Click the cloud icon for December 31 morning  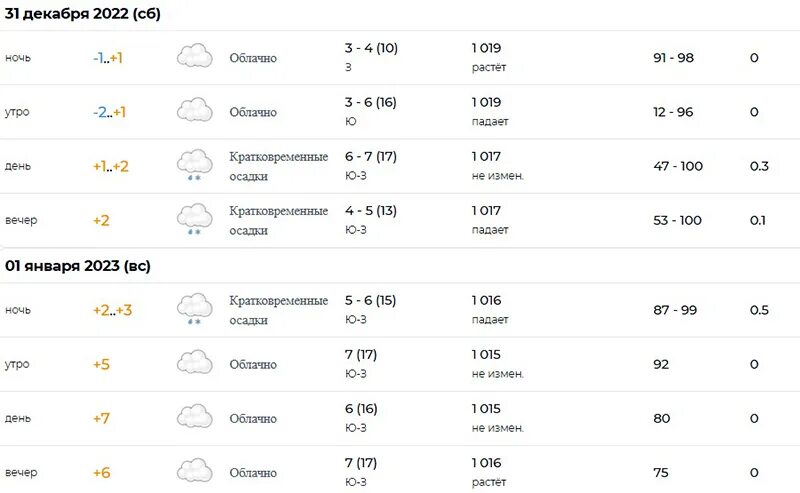(194, 110)
